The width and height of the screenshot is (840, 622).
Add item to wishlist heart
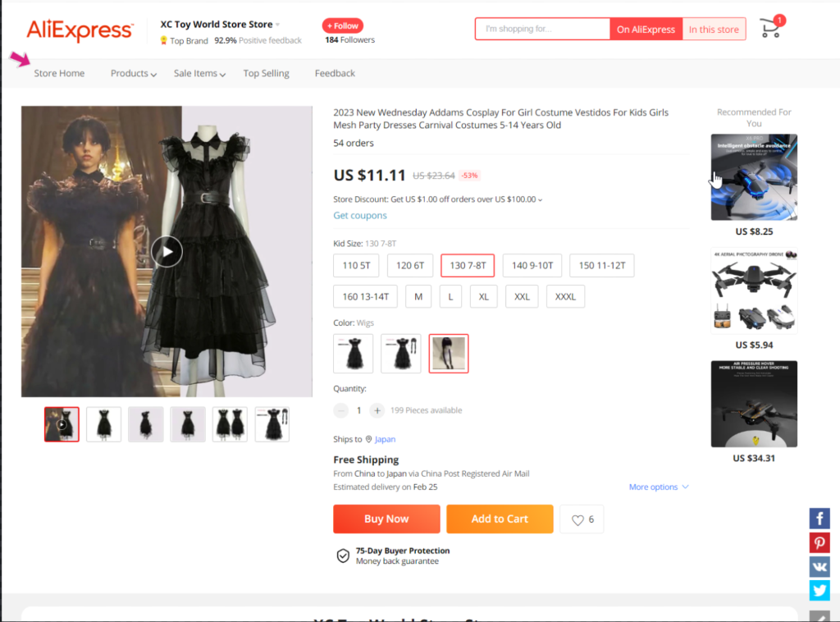tap(582, 519)
